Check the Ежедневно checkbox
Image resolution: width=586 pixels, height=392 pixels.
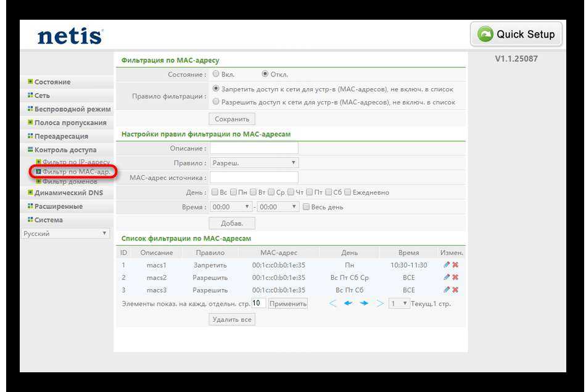(x=347, y=192)
